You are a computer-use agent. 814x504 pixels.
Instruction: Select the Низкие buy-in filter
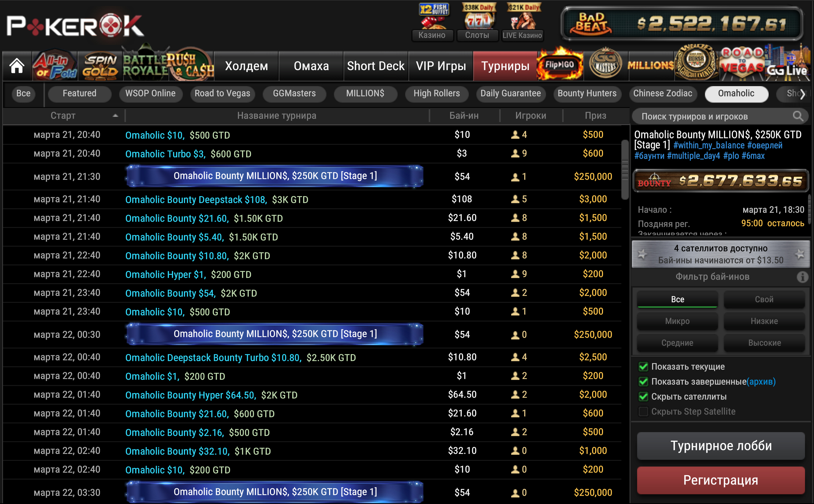[764, 321]
